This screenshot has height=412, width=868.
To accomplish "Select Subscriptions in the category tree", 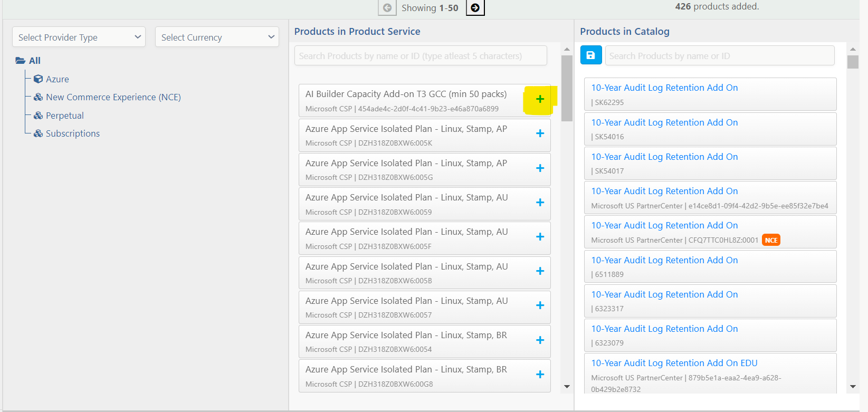I will (73, 133).
